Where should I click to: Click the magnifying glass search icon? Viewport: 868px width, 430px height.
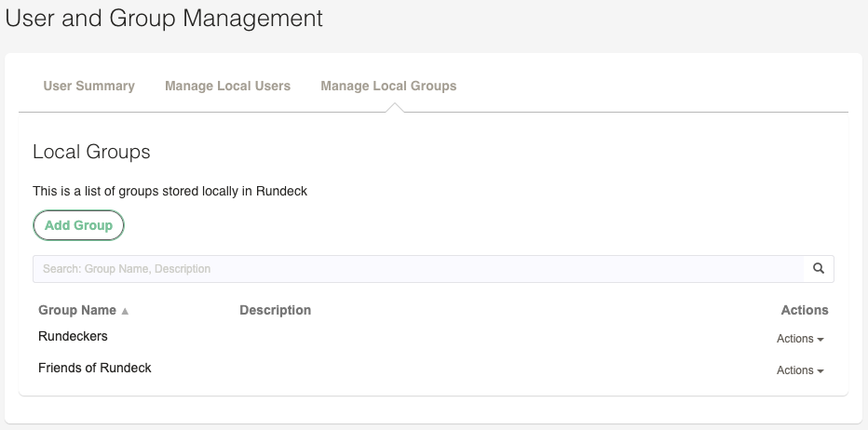click(819, 268)
